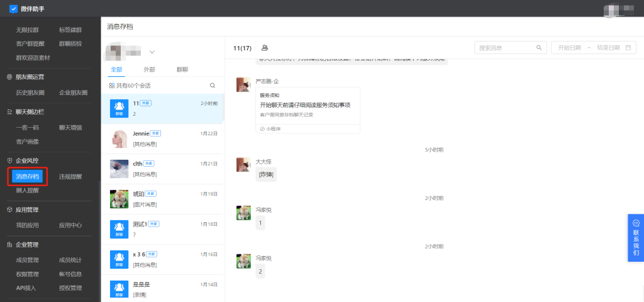Click the 企业管理 building icon
The image size is (644, 302).
coord(10,245)
